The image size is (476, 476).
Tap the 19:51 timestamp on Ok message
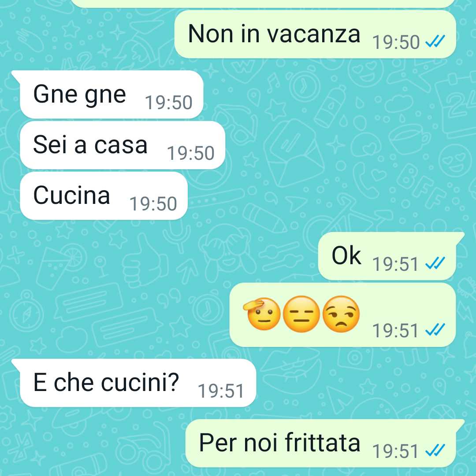(395, 264)
